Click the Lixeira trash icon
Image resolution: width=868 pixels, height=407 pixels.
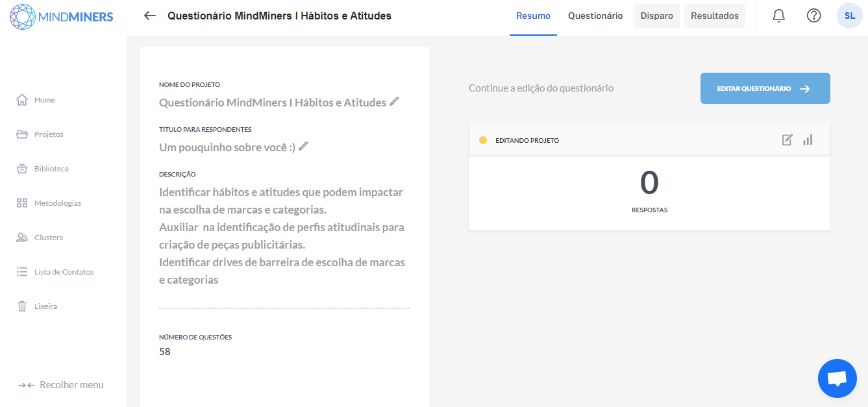(21, 306)
